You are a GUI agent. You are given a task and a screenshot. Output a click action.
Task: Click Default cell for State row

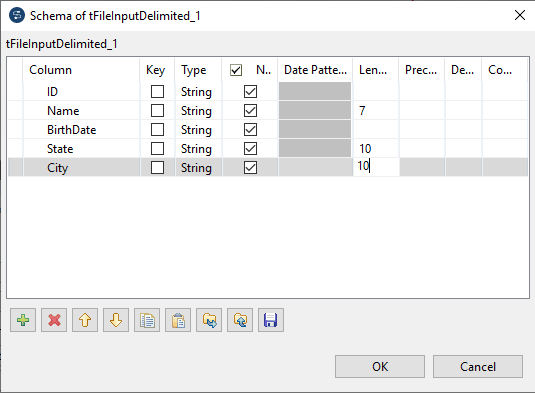point(463,149)
